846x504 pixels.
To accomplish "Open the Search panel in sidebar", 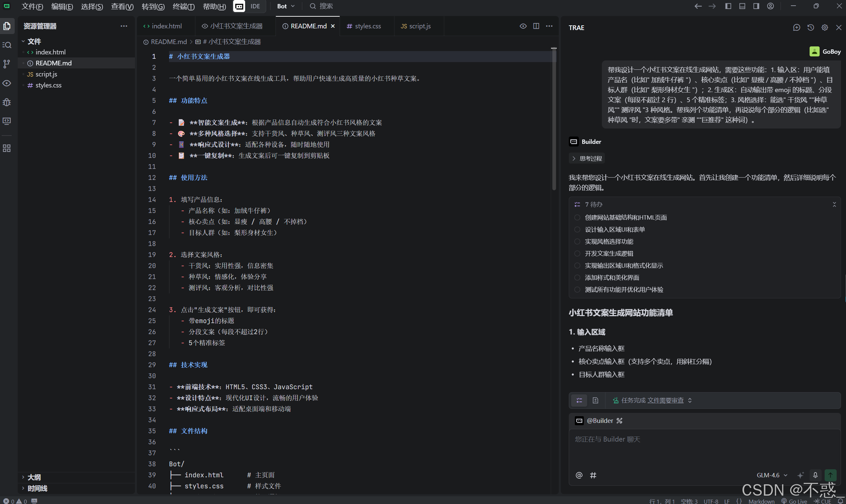I will point(7,44).
